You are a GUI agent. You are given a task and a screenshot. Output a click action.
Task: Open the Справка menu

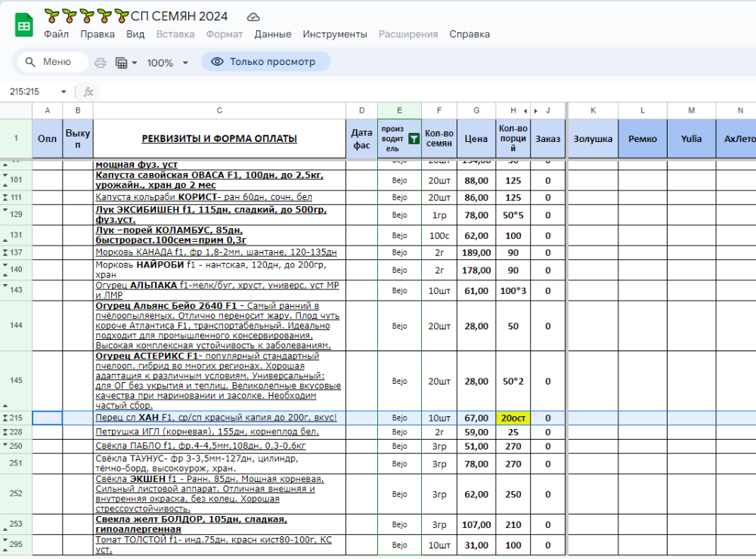coord(469,34)
